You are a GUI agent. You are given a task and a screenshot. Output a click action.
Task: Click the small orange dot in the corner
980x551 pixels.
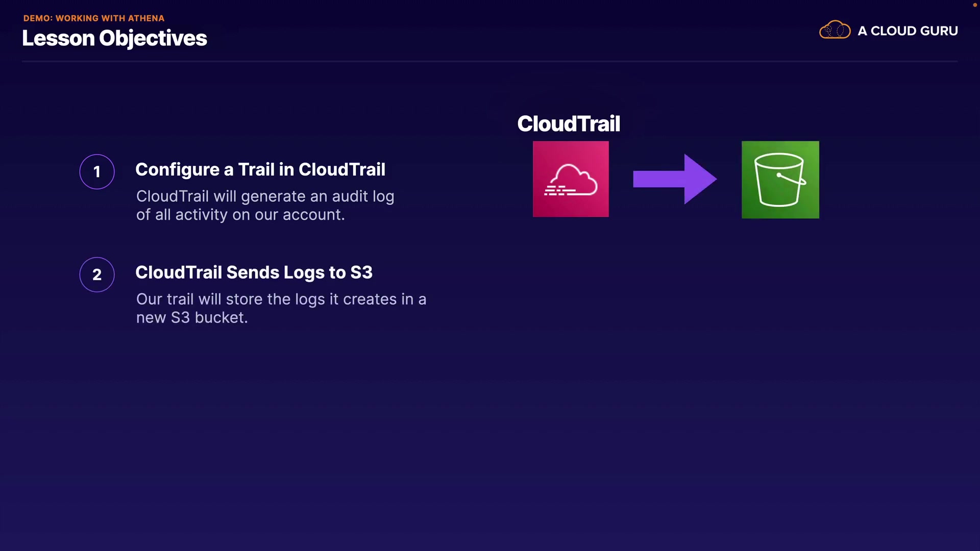[974, 5]
